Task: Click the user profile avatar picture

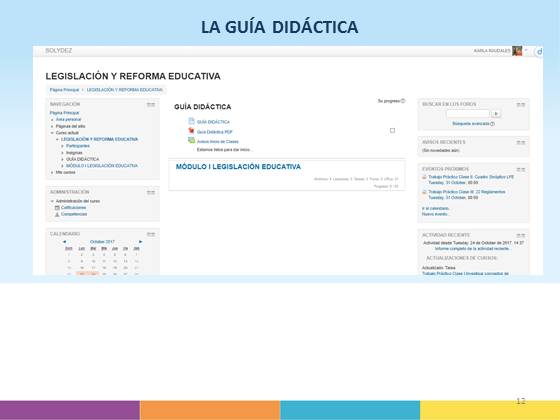Action: [x=517, y=51]
